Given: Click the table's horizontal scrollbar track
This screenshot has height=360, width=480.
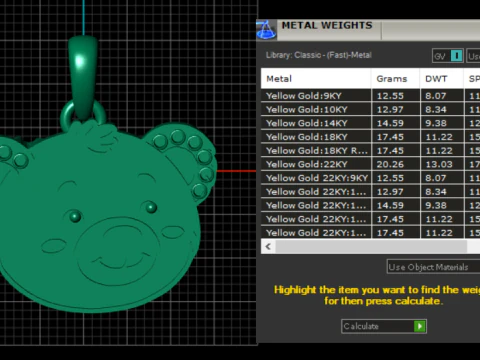Looking at the screenshot, I should [371, 247].
